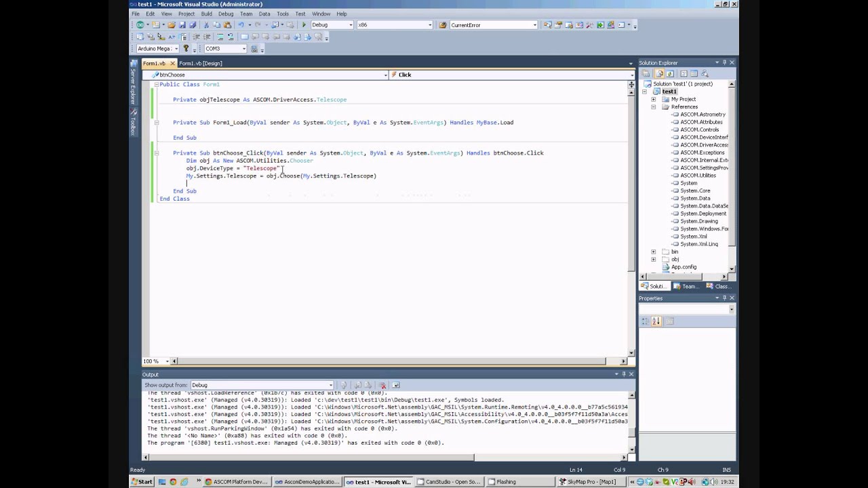The image size is (868, 488).
Task: Open the Debug menu
Action: pos(226,14)
